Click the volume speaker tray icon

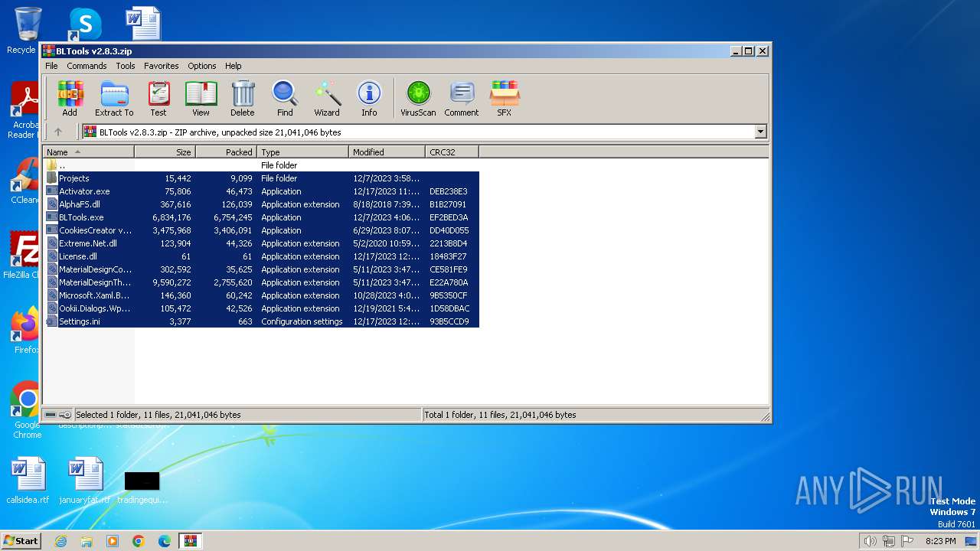(870, 541)
